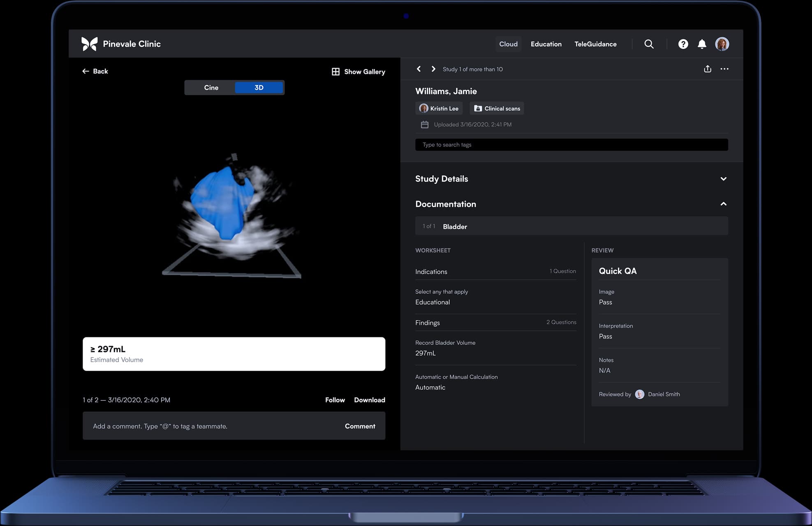Open the notifications bell icon

click(x=702, y=44)
